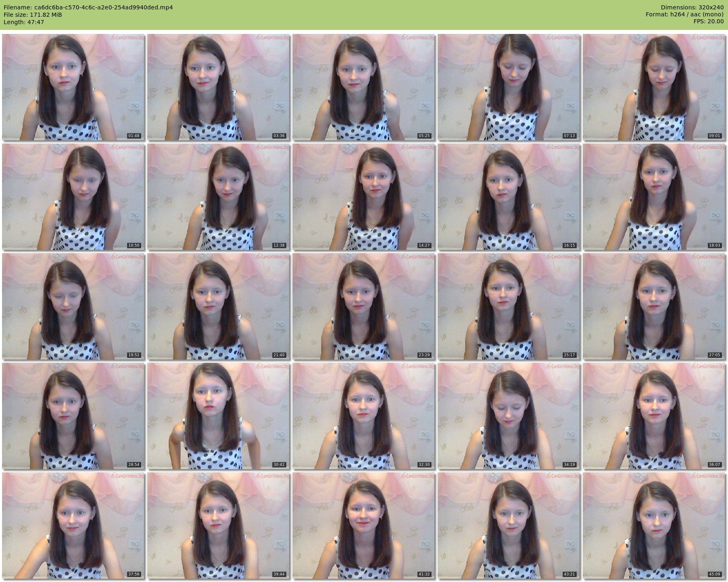Open the thumbnail stamped 19:52
This screenshot has width=728, height=582.
coord(73,306)
